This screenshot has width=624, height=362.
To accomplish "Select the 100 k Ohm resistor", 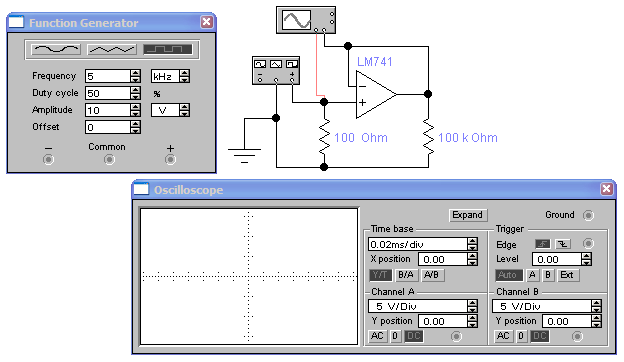I will coord(428,137).
